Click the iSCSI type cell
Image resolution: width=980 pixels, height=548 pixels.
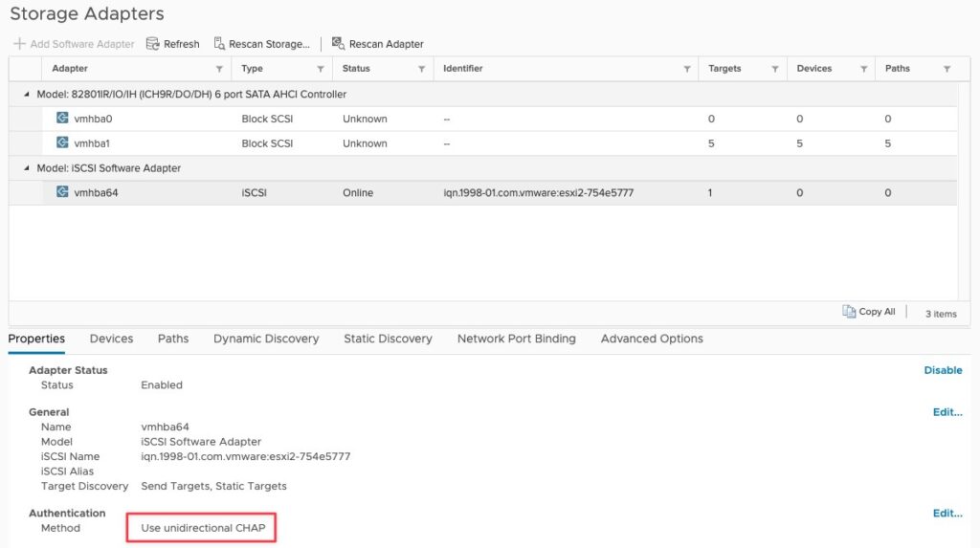coord(255,192)
